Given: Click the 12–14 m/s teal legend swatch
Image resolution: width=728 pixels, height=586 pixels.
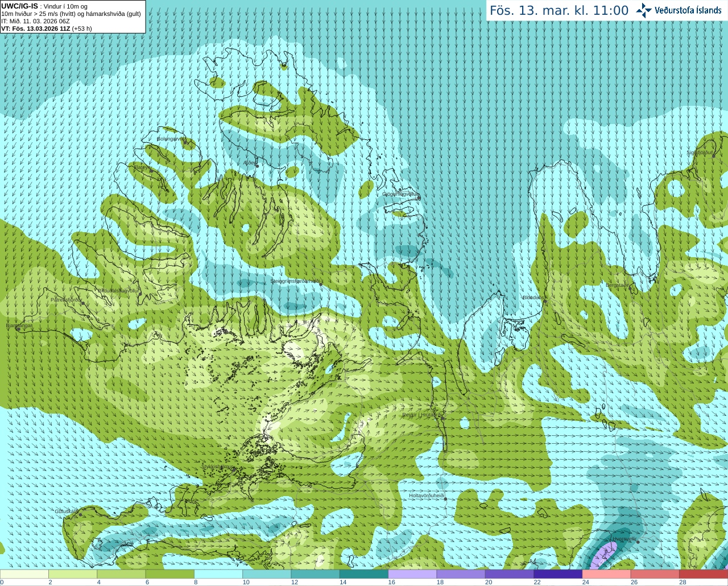Looking at the screenshot, I should tap(316, 574).
